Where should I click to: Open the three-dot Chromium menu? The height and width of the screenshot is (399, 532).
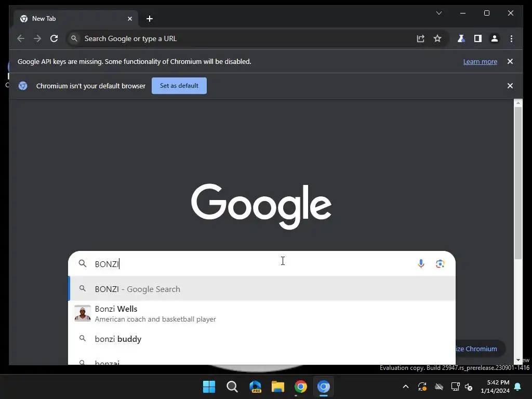click(511, 38)
